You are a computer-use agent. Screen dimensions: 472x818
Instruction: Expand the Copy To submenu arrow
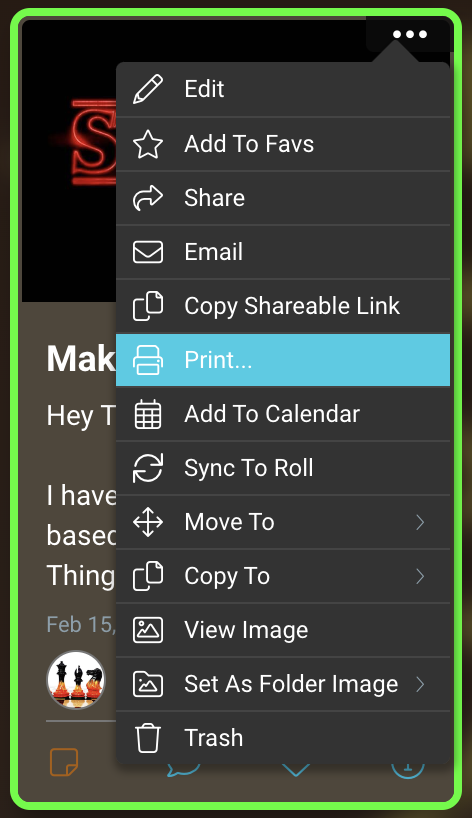coord(420,576)
